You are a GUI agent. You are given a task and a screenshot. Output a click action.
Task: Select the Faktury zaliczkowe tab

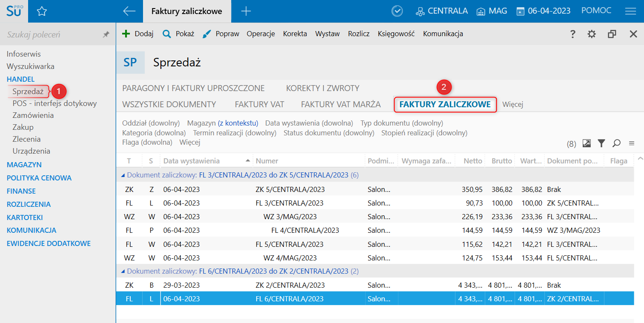(x=445, y=104)
